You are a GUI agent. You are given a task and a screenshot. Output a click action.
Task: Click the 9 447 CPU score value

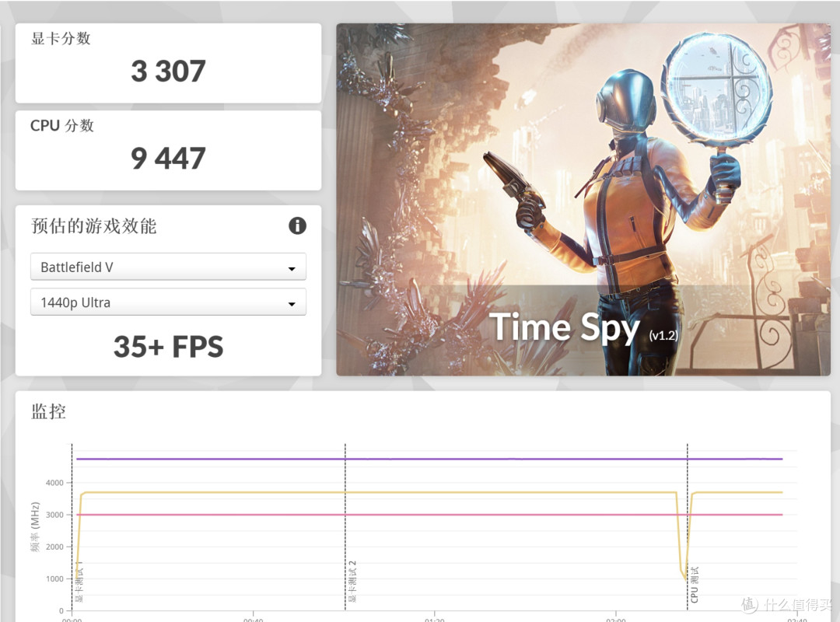pos(168,158)
